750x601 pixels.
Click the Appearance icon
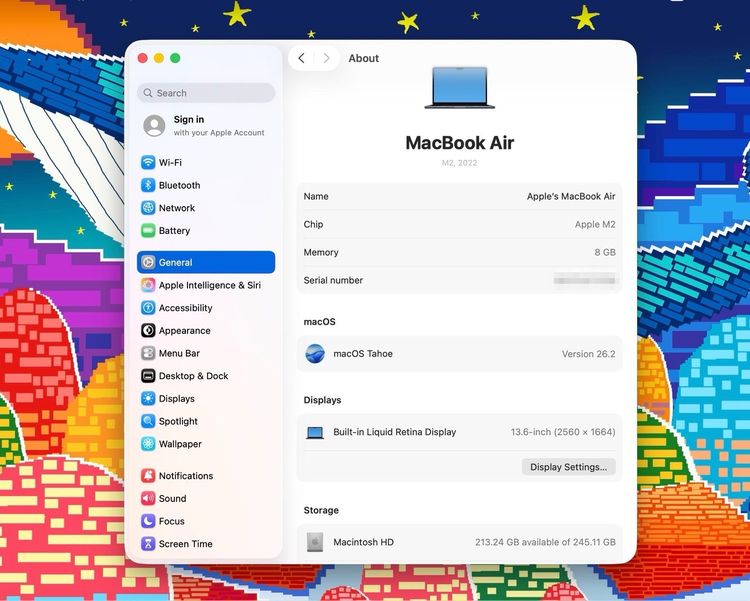click(x=148, y=331)
